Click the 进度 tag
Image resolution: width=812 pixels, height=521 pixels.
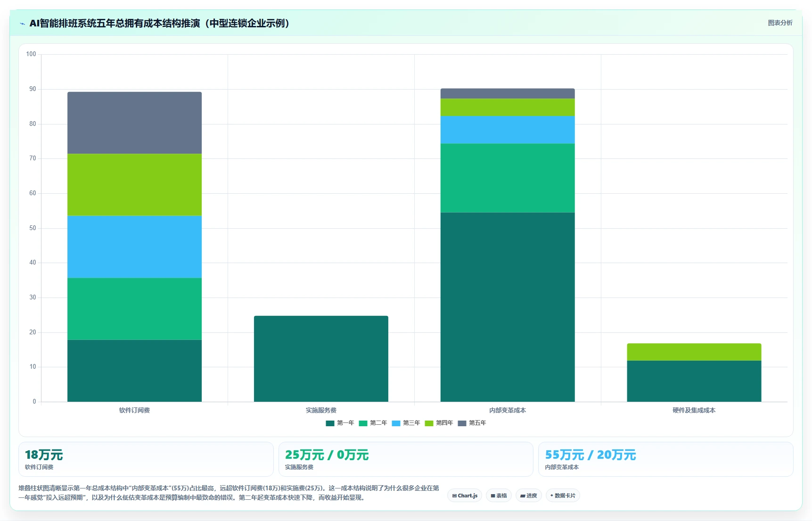[529, 496]
